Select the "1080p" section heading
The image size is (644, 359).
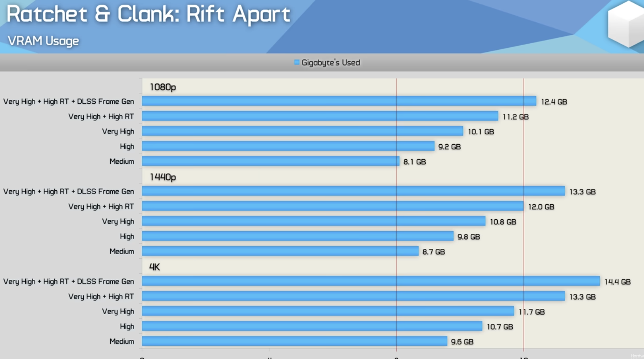163,87
